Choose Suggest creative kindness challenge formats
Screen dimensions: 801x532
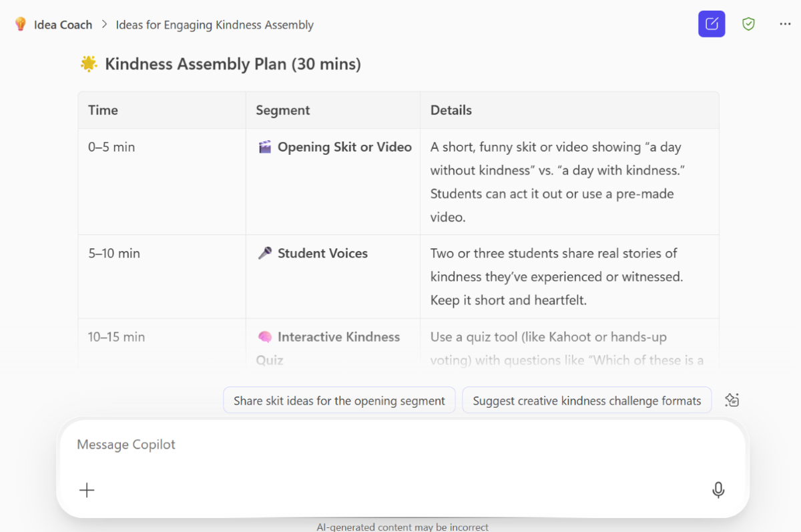[x=587, y=400]
